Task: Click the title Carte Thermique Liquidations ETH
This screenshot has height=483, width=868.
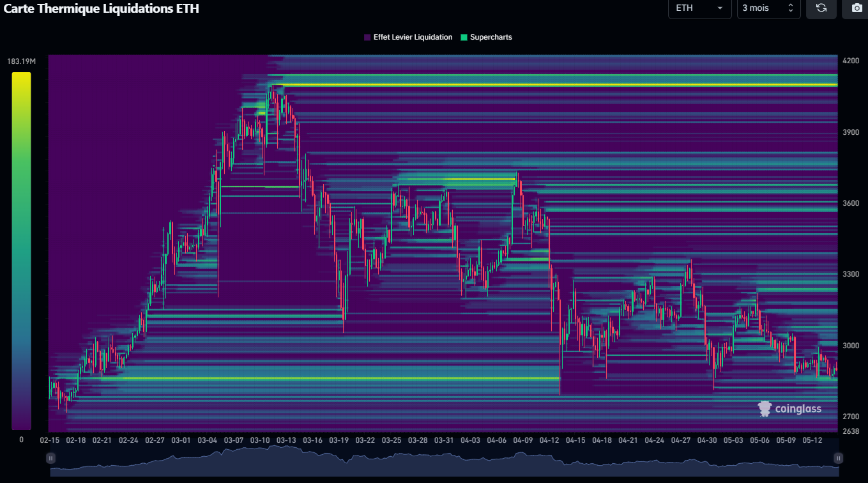Action: [100, 8]
